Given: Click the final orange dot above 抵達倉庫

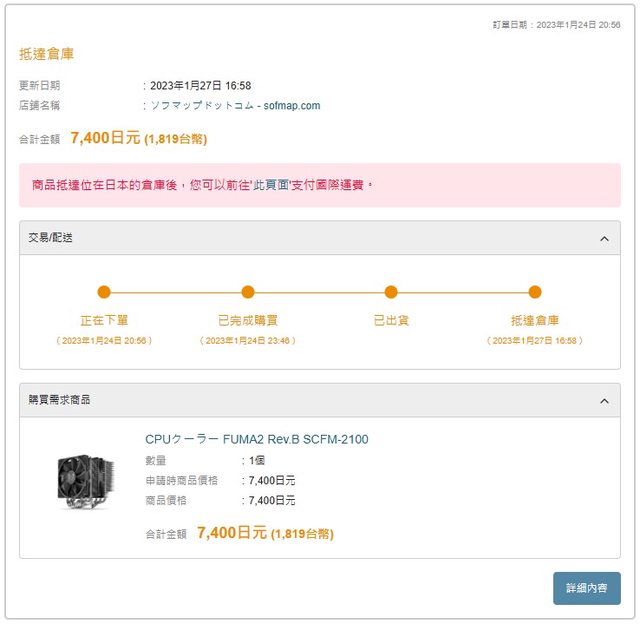Looking at the screenshot, I should (535, 292).
